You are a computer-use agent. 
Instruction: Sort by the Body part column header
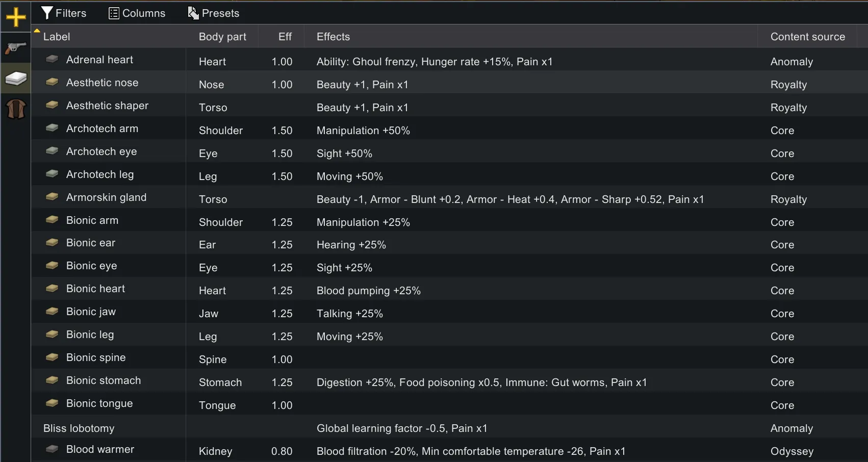tap(222, 37)
